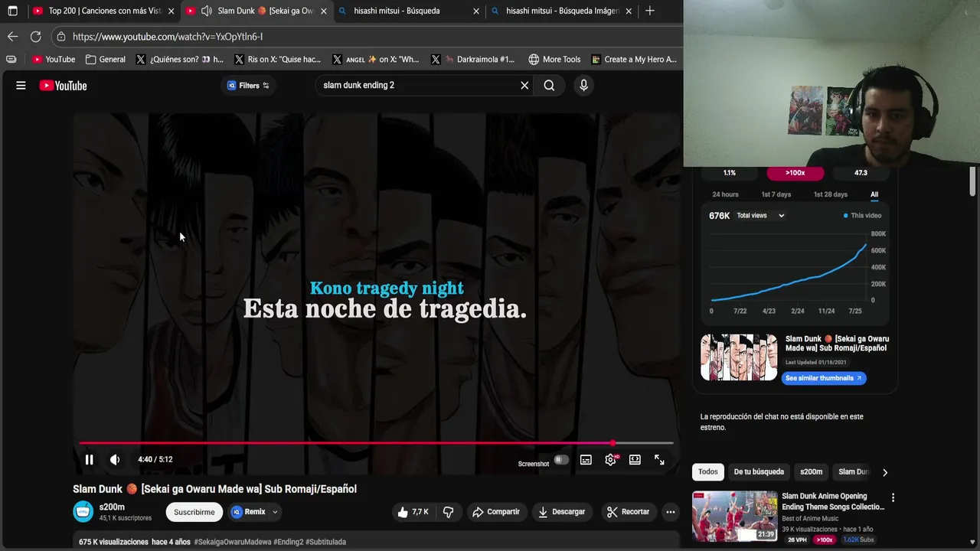Image resolution: width=980 pixels, height=551 pixels.
Task: Select the De tu búsqueda chip
Action: pos(759,472)
